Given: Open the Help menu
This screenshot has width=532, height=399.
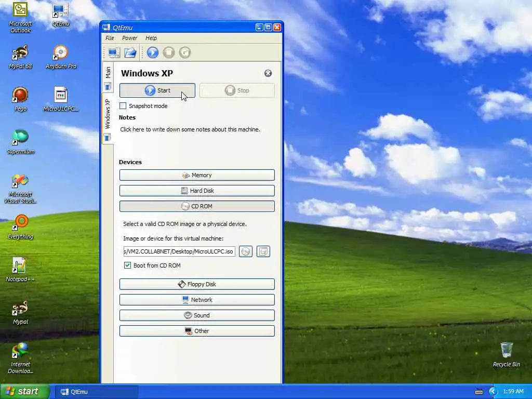Looking at the screenshot, I should [151, 38].
